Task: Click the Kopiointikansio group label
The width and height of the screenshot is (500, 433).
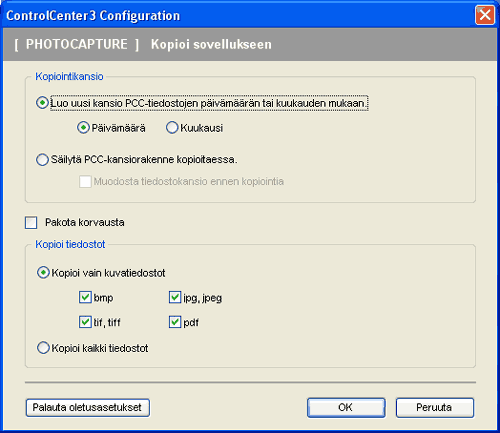Action: point(69,76)
